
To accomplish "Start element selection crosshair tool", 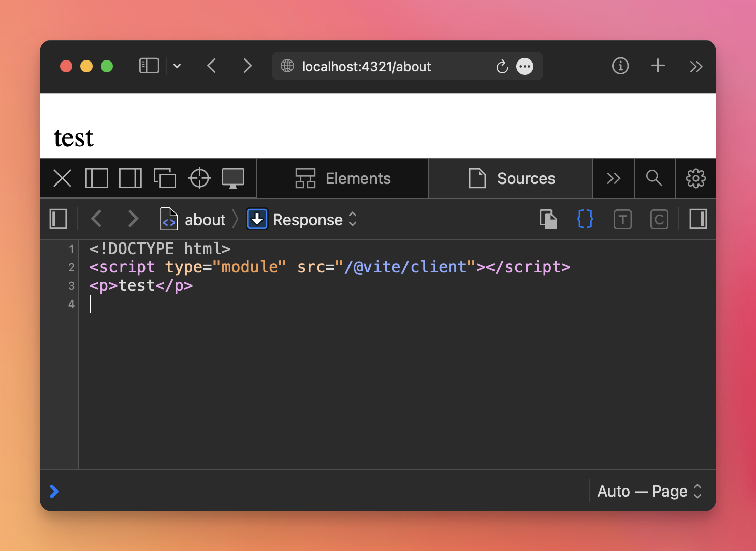I will point(199,178).
